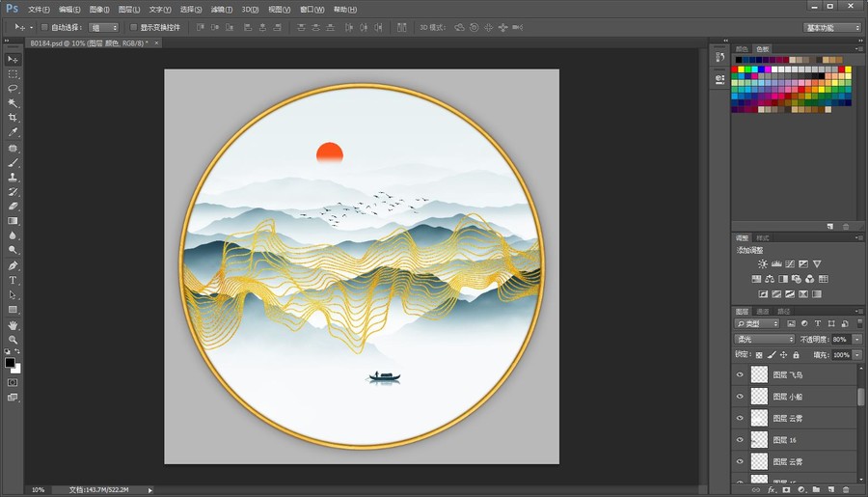Open the 基本功能 workspace dropdown
This screenshot has height=497, width=868.
[832, 27]
